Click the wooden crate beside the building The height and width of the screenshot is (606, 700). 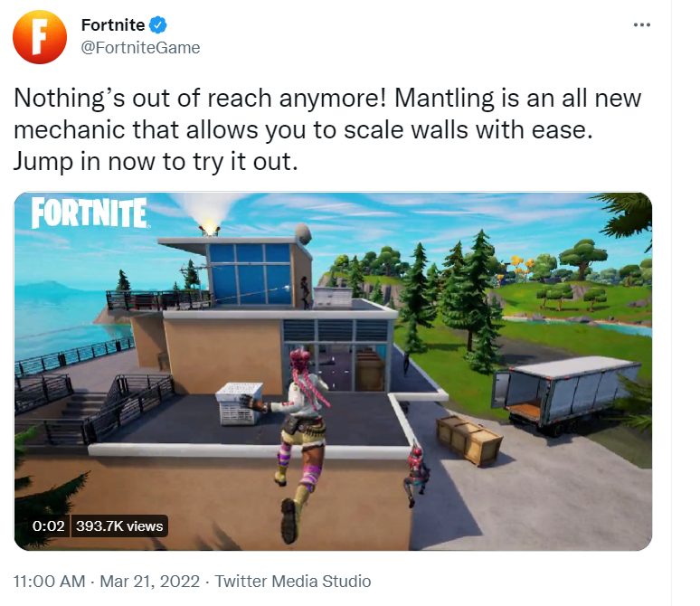(468, 440)
